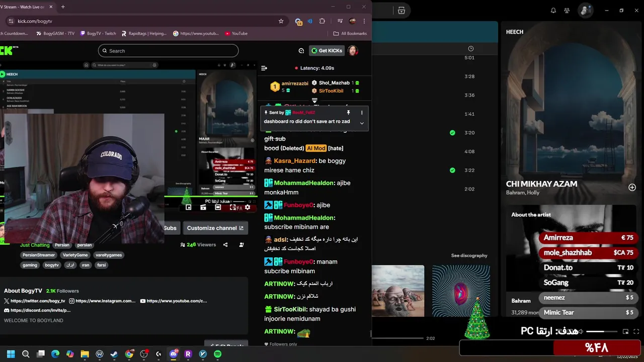The width and height of the screenshot is (644, 362).
Task: Click the bogytv tag
Action: point(52,265)
